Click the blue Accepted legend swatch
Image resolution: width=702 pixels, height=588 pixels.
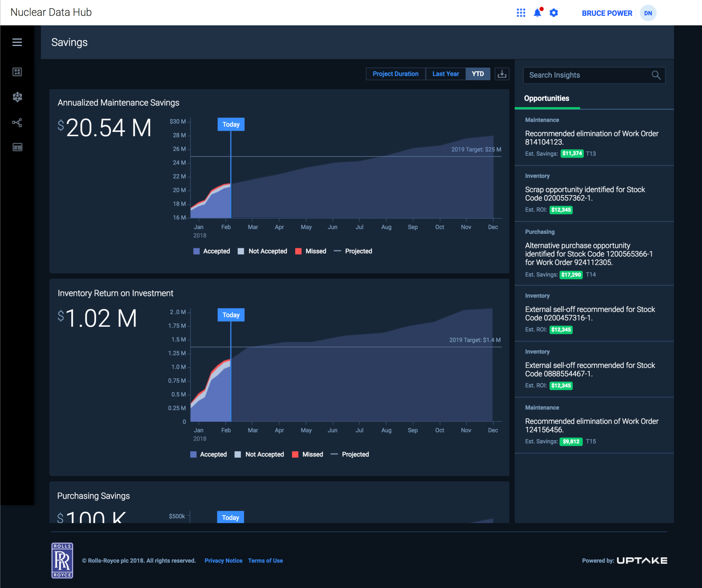tap(196, 251)
